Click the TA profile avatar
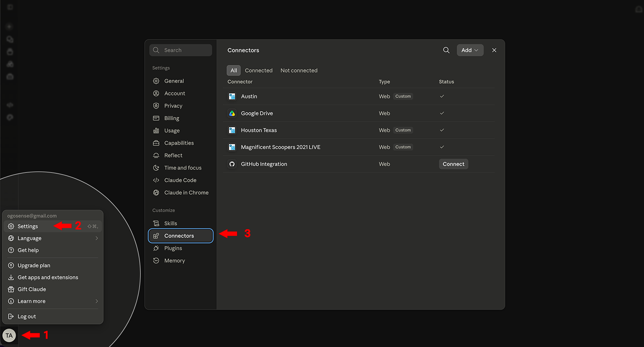This screenshot has height=347, width=644. tap(9, 336)
